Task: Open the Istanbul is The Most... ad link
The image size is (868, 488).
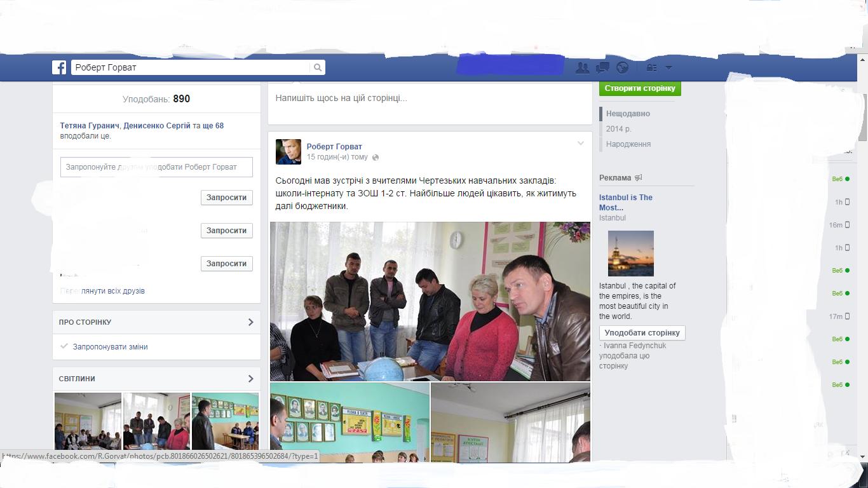Action: [x=626, y=202]
